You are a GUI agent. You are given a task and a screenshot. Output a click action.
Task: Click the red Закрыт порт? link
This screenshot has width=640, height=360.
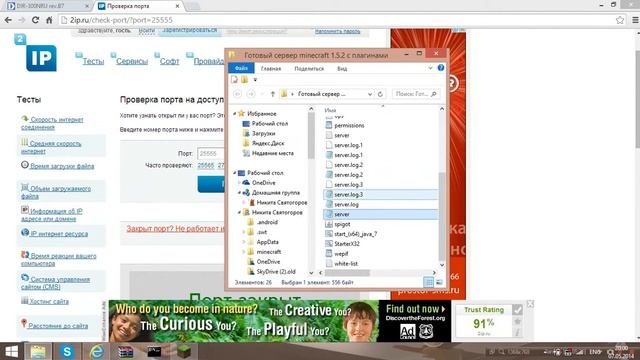175,229
